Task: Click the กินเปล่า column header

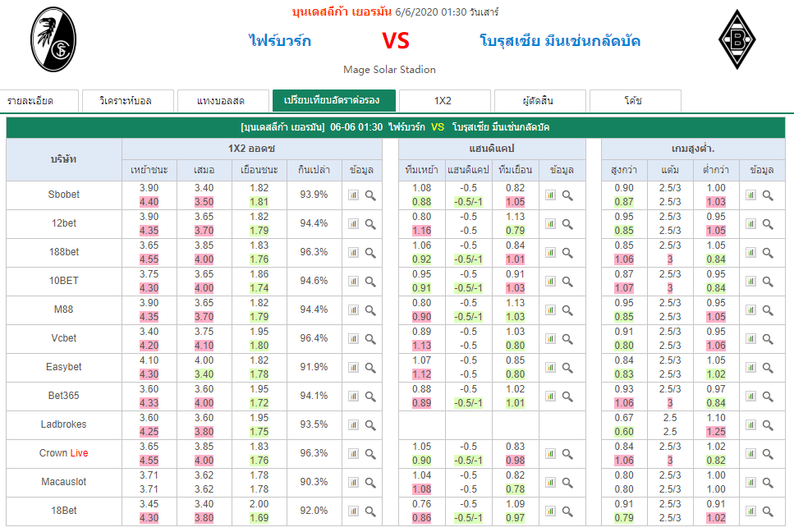Action: click(x=314, y=170)
